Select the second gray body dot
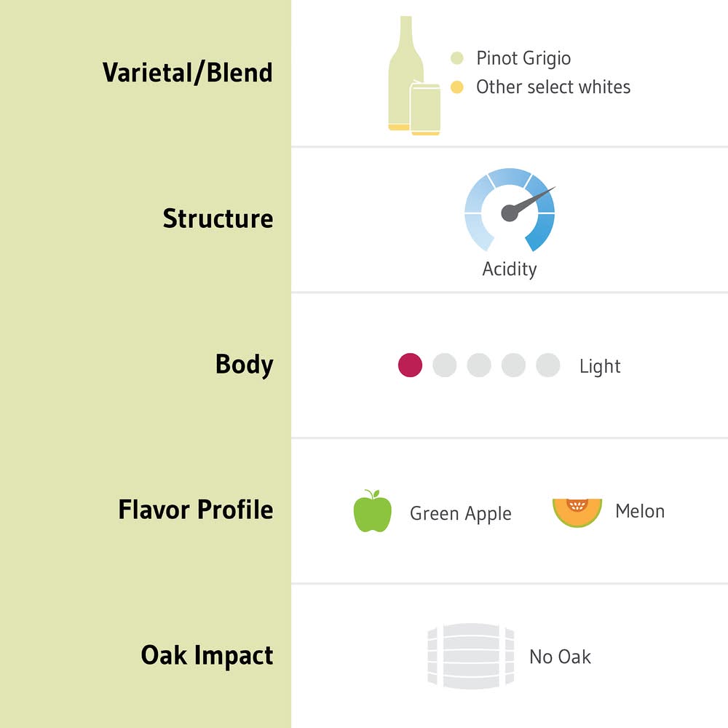728x728 pixels. tap(444, 365)
